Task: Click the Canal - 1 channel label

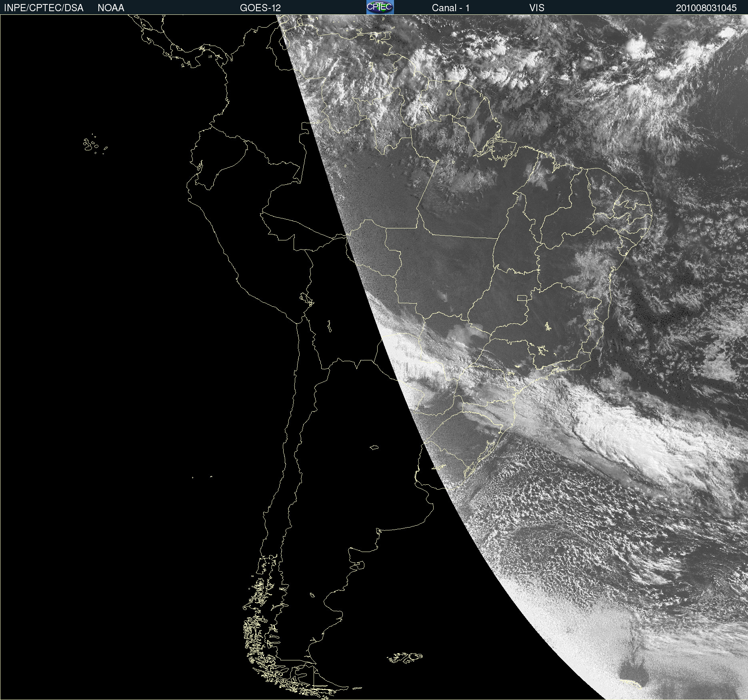Action: (451, 8)
